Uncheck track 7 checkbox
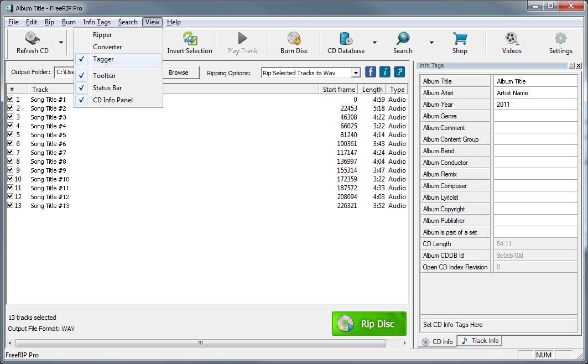Screen dimensions: 588x364 (11, 152)
